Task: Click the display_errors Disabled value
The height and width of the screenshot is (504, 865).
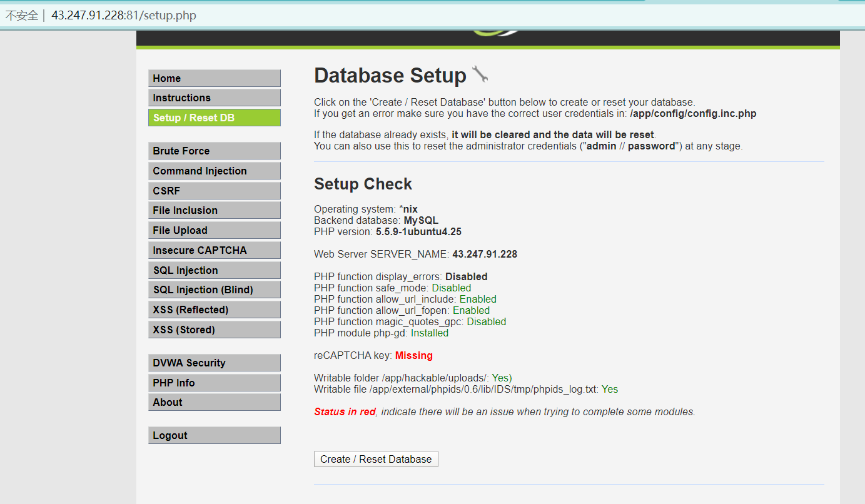Action: tap(466, 276)
